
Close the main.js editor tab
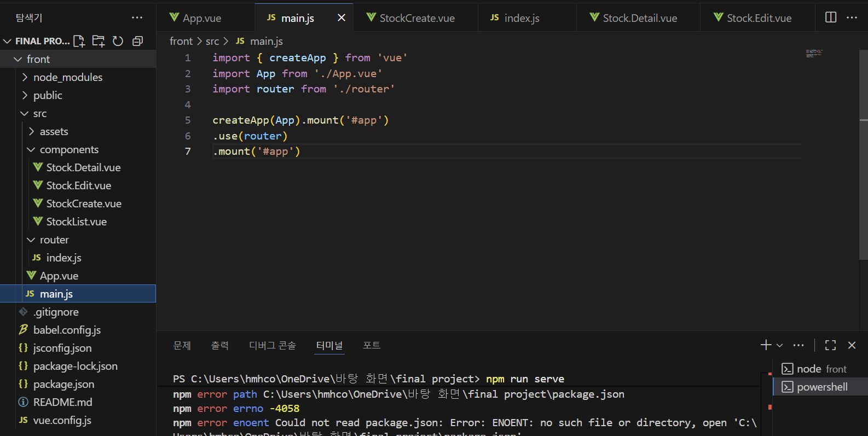(x=342, y=18)
